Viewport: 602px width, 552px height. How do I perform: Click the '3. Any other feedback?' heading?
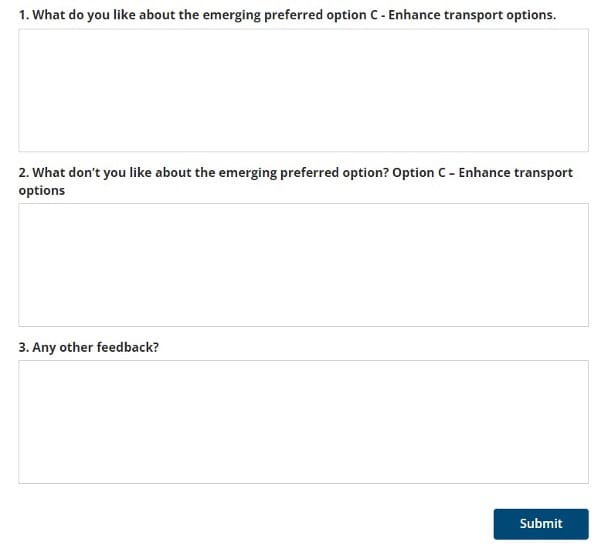89,347
